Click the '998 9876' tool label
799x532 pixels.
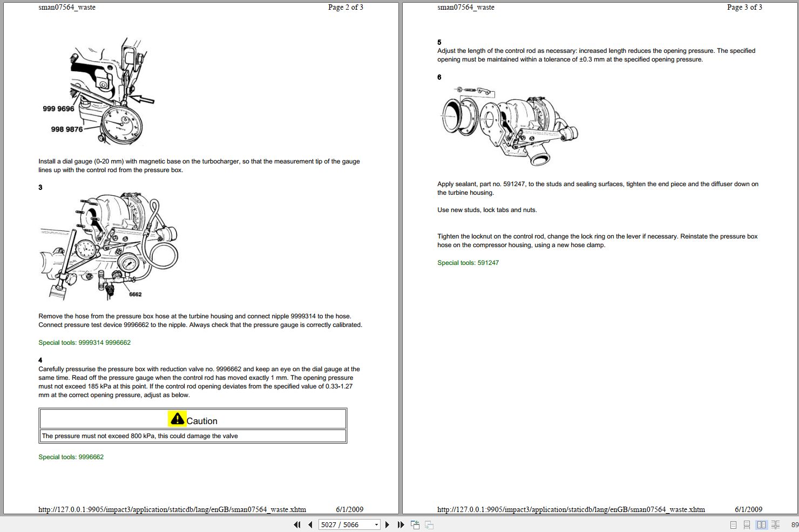coord(67,129)
